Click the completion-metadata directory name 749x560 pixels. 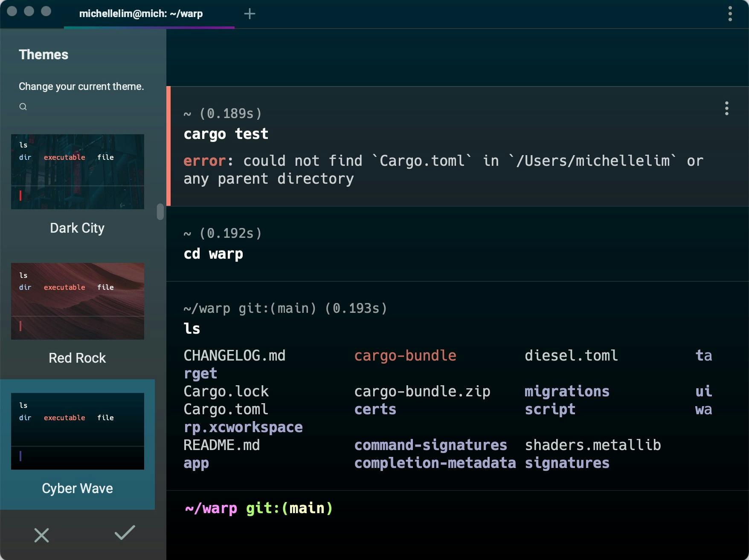tap(435, 463)
